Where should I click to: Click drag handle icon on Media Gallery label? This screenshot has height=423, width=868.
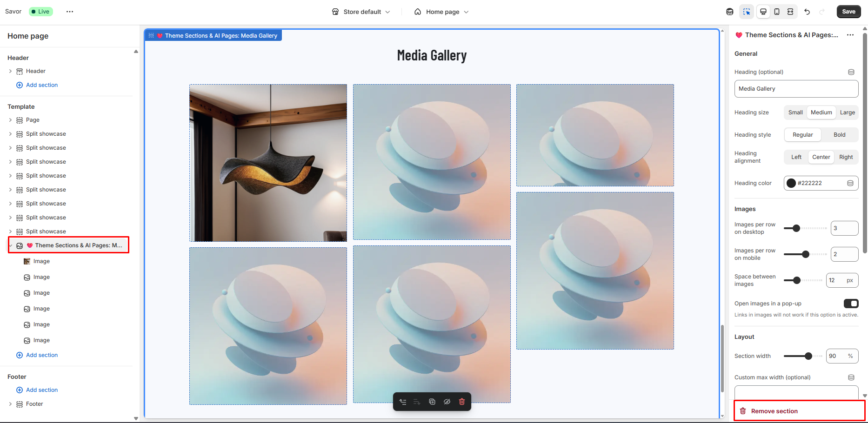click(x=151, y=35)
